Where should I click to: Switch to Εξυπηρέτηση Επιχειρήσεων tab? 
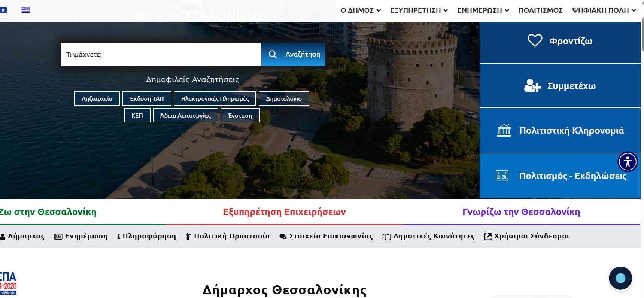coord(284,212)
